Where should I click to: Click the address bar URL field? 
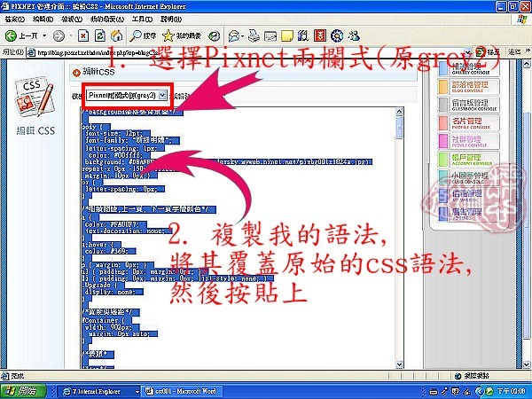[247, 52]
